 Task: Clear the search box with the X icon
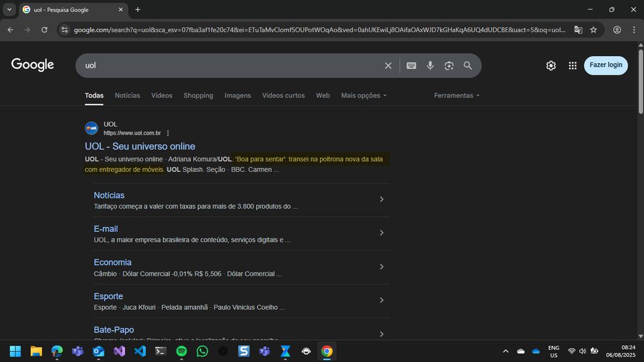[x=388, y=65]
